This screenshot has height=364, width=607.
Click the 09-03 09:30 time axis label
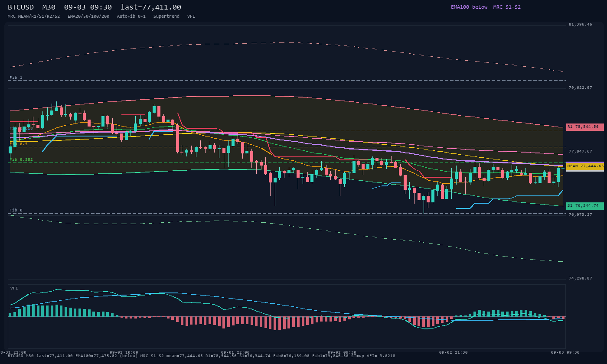[x=565, y=352]
